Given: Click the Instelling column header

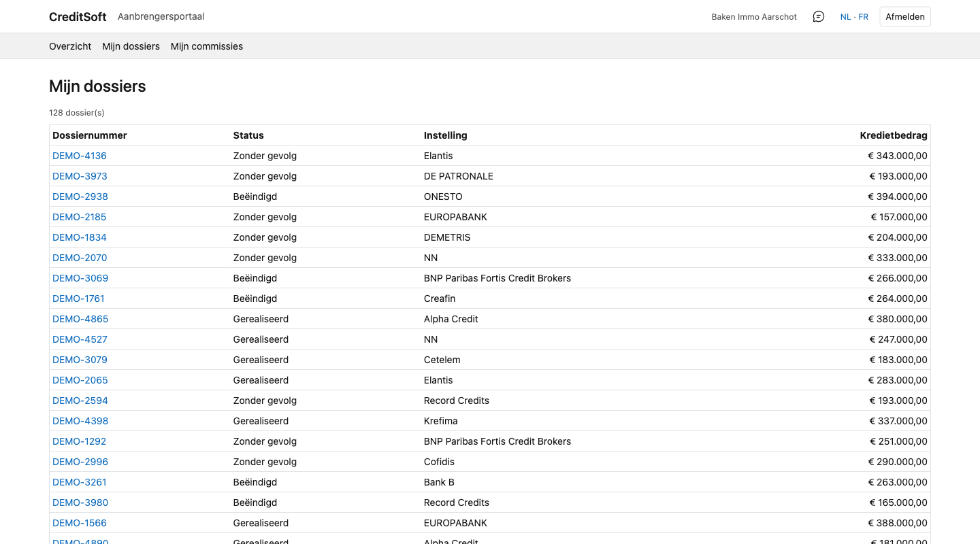Looking at the screenshot, I should click(x=446, y=135).
